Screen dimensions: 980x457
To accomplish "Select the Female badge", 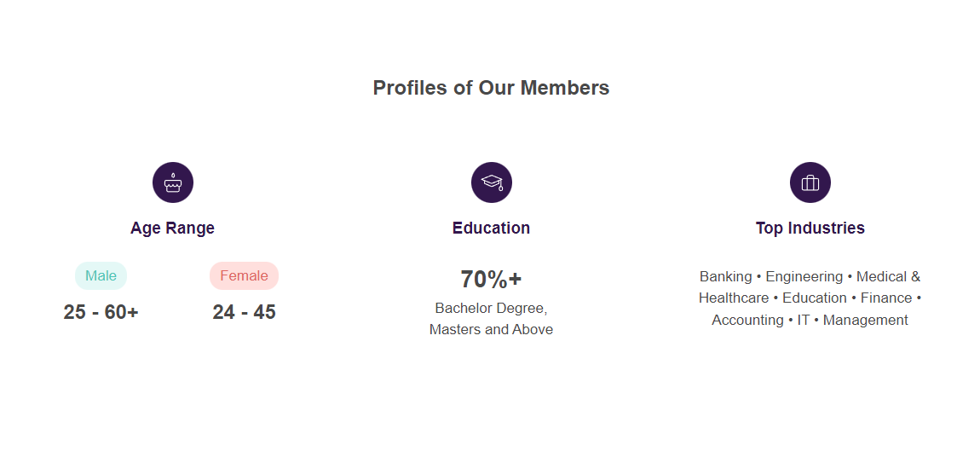I will tap(244, 275).
